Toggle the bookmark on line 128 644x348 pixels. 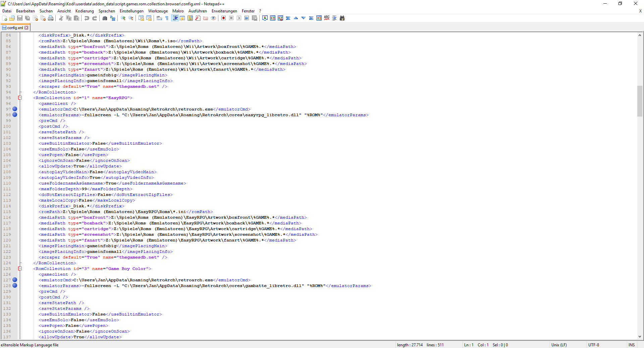15,286
